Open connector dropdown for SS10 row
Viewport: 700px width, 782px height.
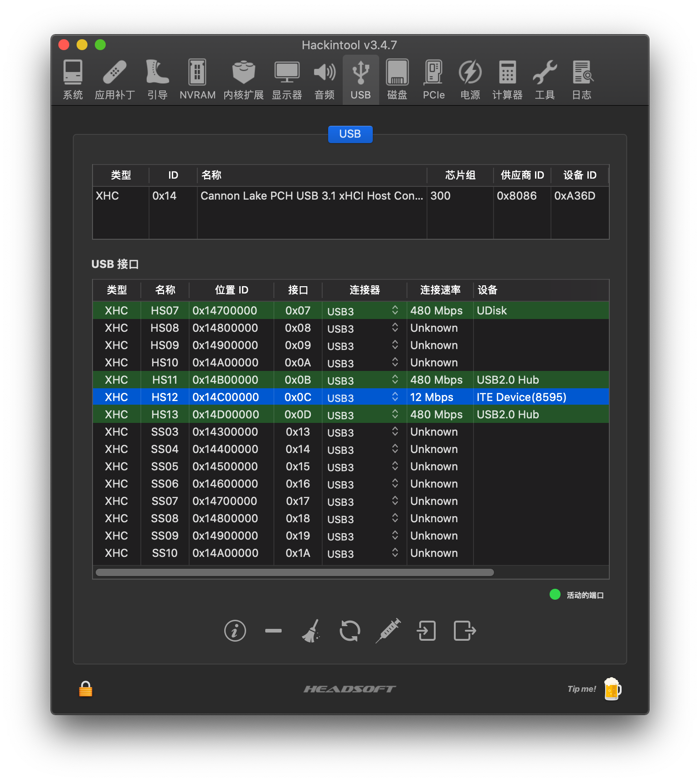tap(395, 553)
